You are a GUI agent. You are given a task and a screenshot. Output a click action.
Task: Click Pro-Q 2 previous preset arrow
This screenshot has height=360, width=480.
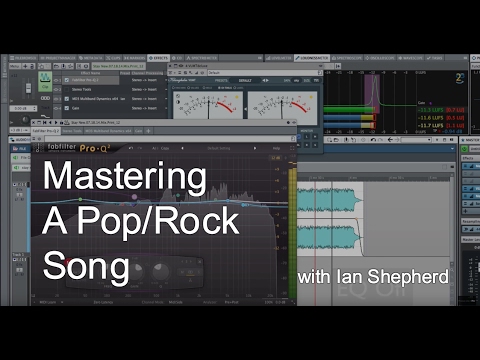pos(182,148)
